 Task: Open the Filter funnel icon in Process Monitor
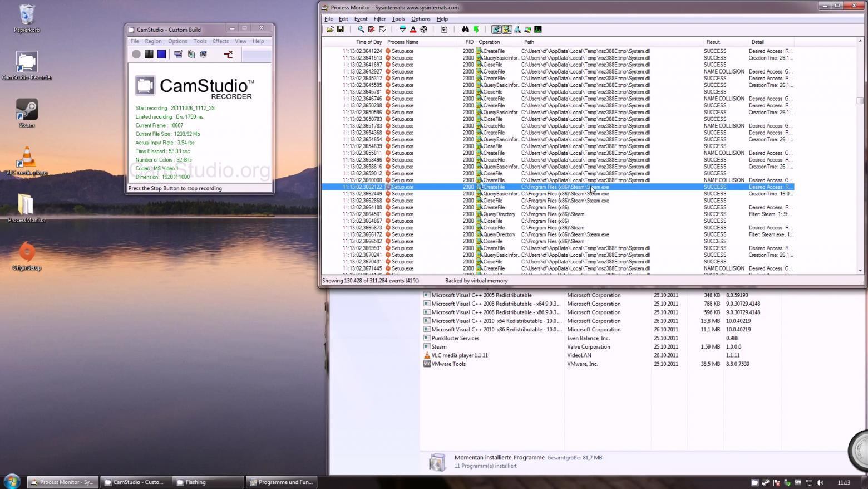coord(403,30)
